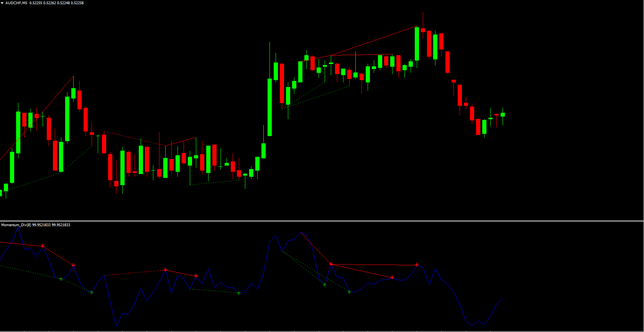Select the rightmost green up arrow signal
Viewport: 644px width, 332px height.
coord(349,292)
